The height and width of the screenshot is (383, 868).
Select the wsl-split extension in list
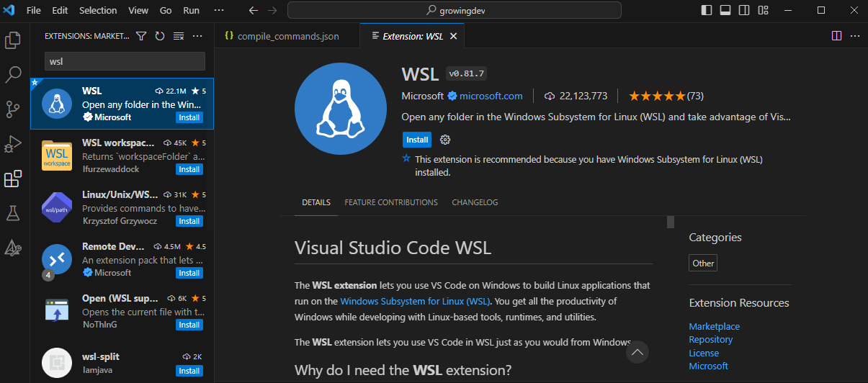tap(122, 362)
